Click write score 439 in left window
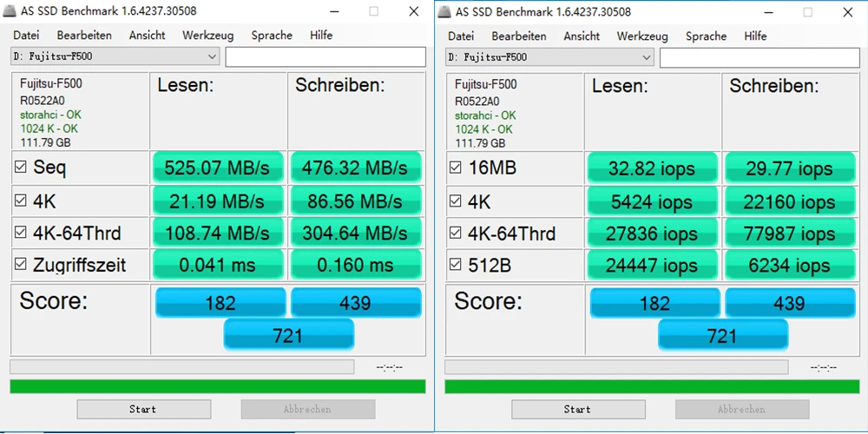The width and height of the screenshot is (868, 434). pos(355,302)
